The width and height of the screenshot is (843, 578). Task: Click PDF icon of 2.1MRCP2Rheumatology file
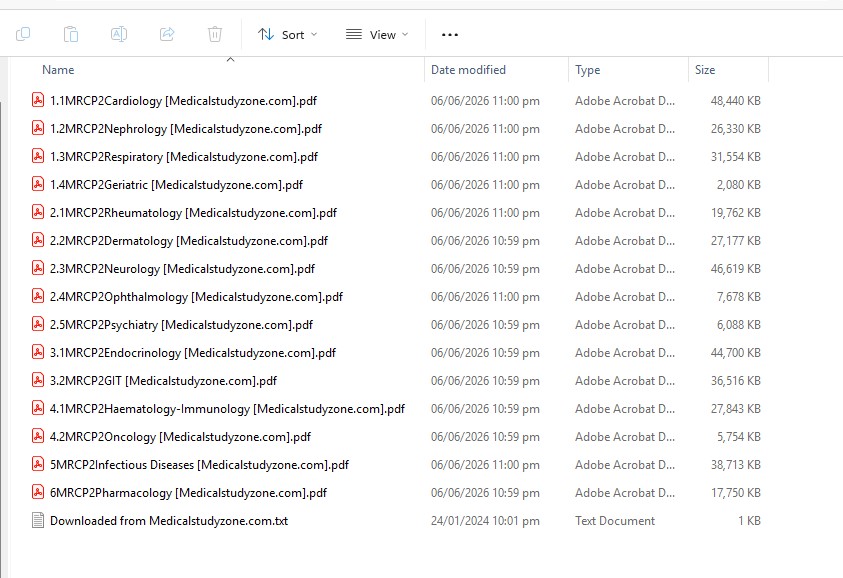pos(38,212)
